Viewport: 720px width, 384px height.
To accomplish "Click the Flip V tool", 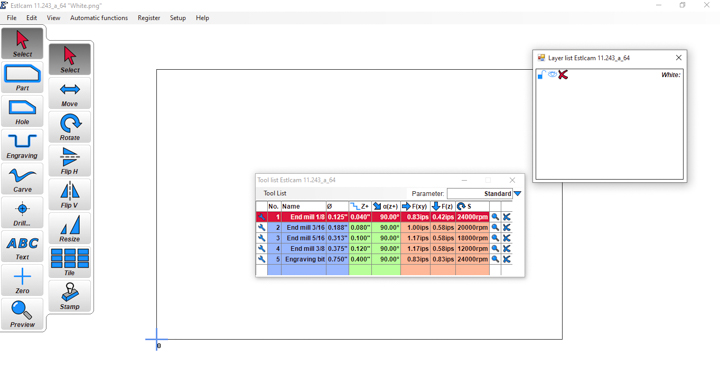I will coord(70,195).
